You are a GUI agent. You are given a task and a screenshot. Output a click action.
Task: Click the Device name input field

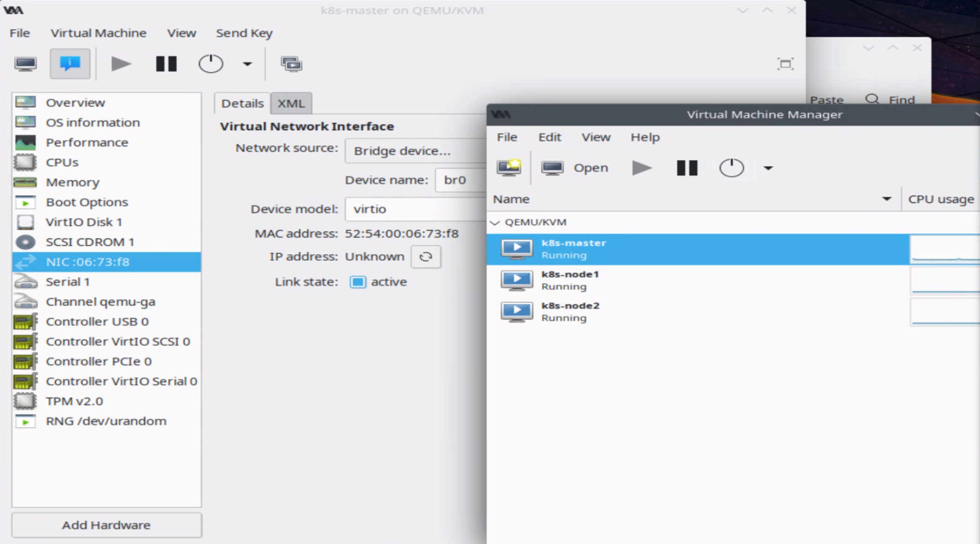(460, 180)
